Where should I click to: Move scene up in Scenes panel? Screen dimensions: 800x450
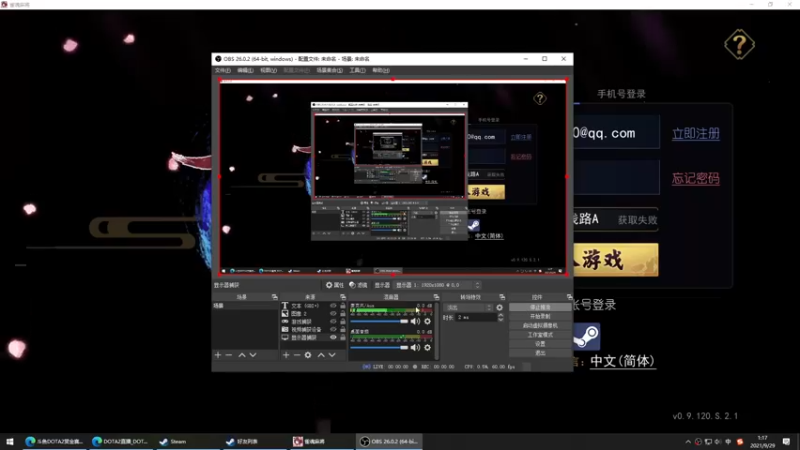(x=242, y=355)
